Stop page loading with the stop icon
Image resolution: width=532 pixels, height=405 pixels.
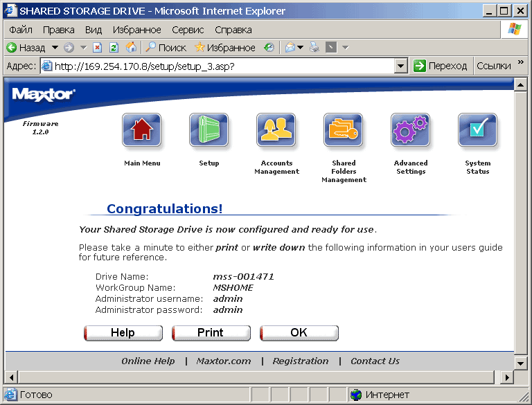(x=98, y=48)
